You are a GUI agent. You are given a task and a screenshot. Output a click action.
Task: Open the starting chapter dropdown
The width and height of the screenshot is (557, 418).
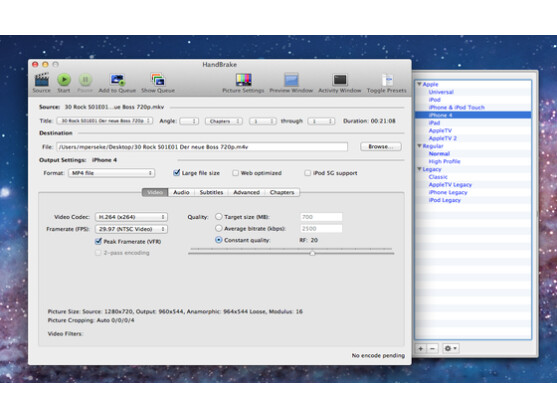(x=263, y=121)
